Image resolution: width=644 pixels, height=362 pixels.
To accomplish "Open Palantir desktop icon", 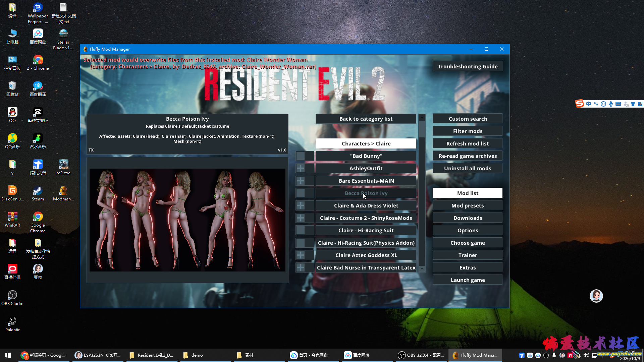I will pos(12,324).
